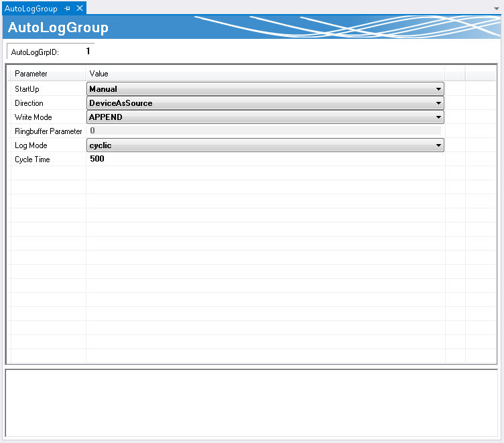
Task: Edit the Cycle Time value 500
Action: click(x=97, y=159)
